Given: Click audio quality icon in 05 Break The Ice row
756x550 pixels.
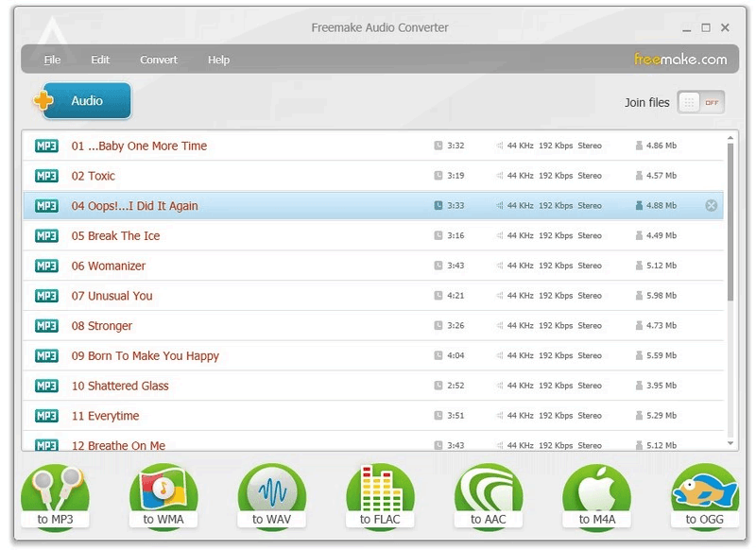Looking at the screenshot, I should (x=500, y=235).
